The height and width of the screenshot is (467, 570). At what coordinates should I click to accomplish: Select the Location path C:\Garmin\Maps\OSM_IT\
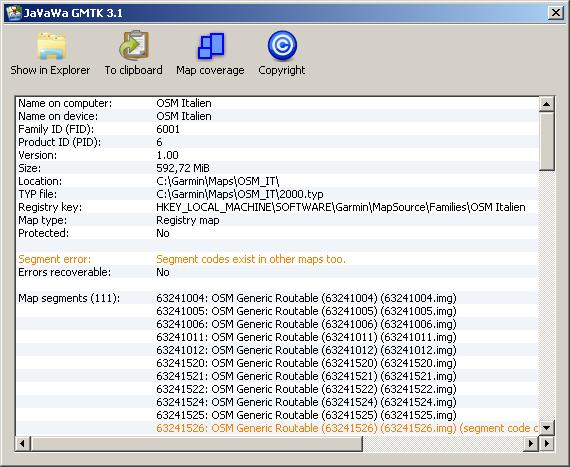218,181
